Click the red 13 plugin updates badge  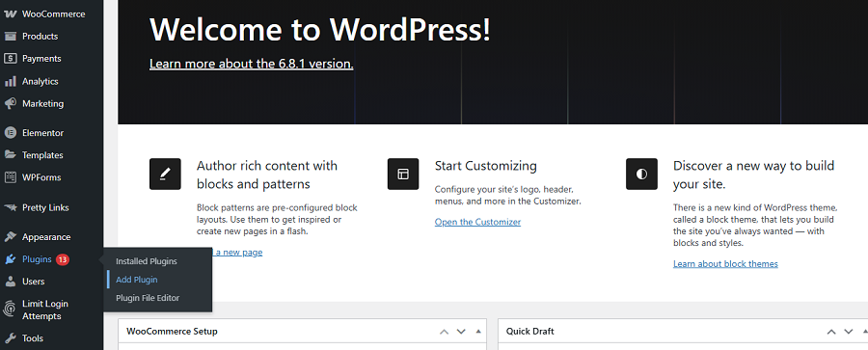[x=63, y=259]
